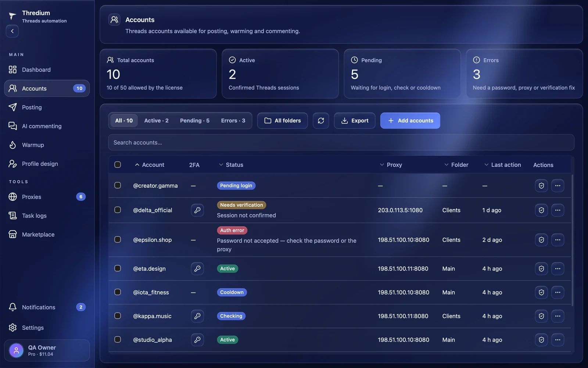
Task: Click the Search accounts input field
Action: (341, 142)
